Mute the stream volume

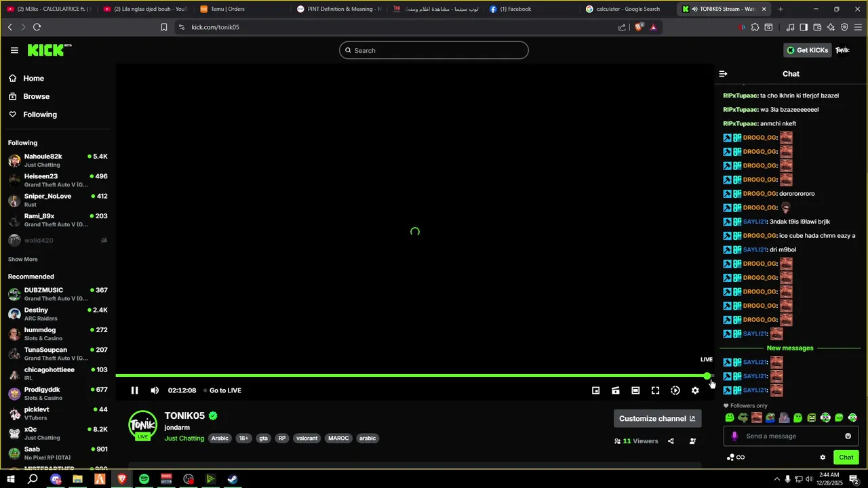155,390
